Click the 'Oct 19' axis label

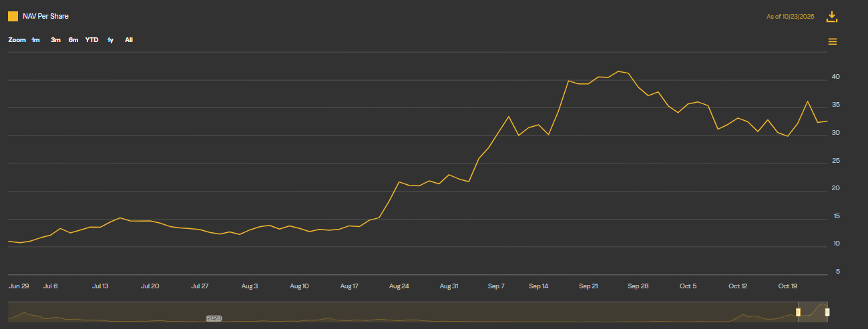click(788, 286)
